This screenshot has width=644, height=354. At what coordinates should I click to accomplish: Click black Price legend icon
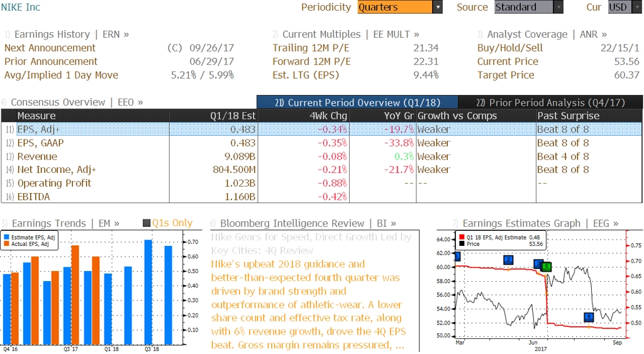pyautogui.click(x=462, y=244)
